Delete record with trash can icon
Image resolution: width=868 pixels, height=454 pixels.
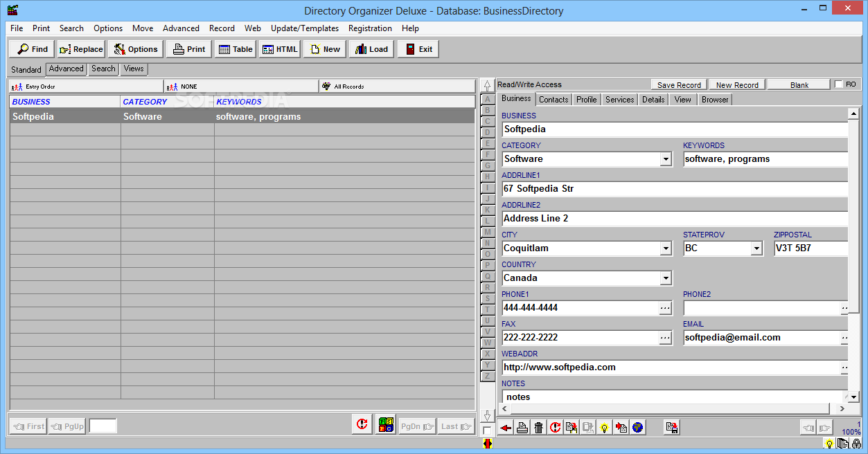click(x=538, y=428)
